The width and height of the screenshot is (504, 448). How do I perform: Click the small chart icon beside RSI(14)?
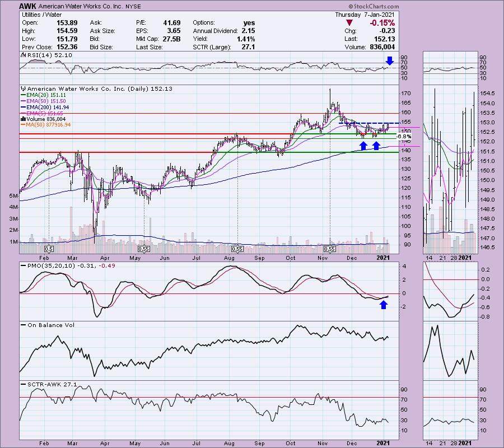(x=23, y=55)
